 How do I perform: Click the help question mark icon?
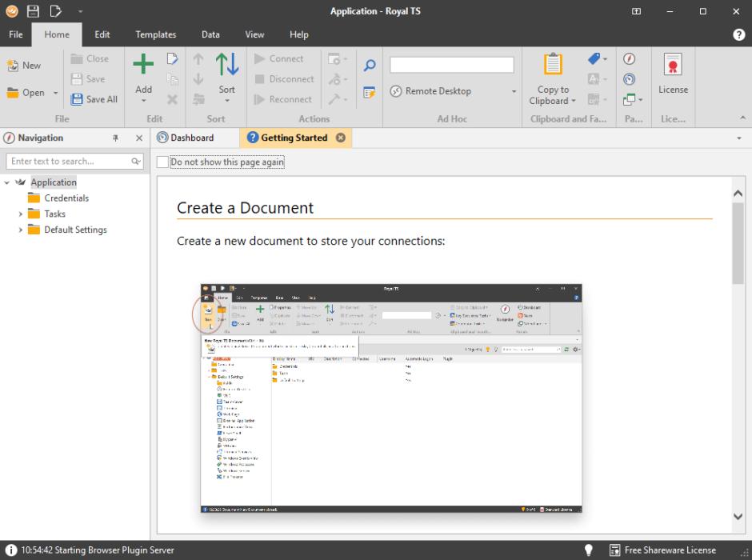pyautogui.click(x=738, y=34)
